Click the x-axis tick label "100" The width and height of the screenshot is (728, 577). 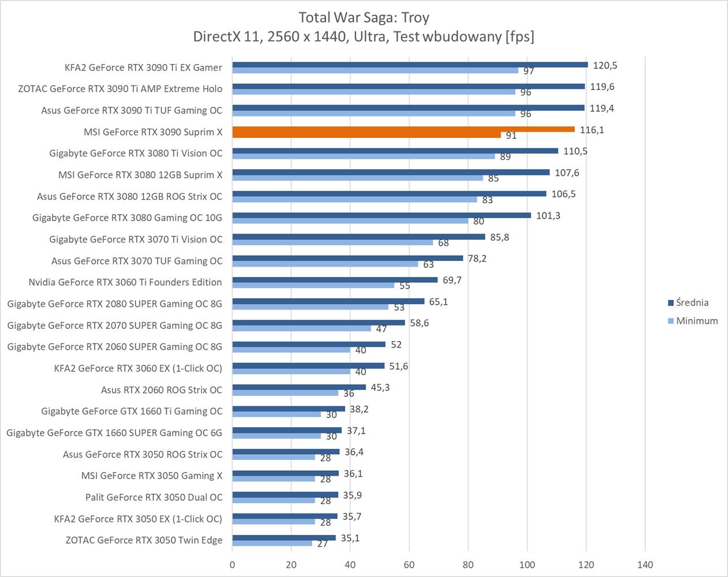pos(527,564)
